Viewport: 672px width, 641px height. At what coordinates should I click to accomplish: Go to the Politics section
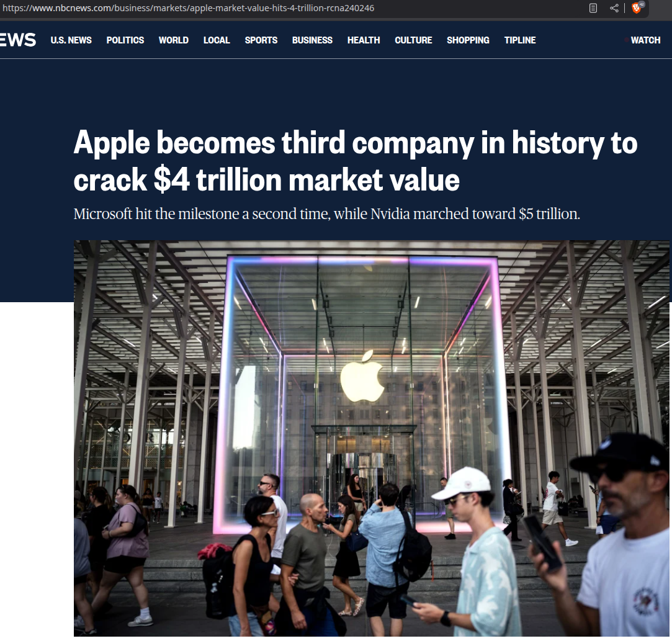coord(125,40)
